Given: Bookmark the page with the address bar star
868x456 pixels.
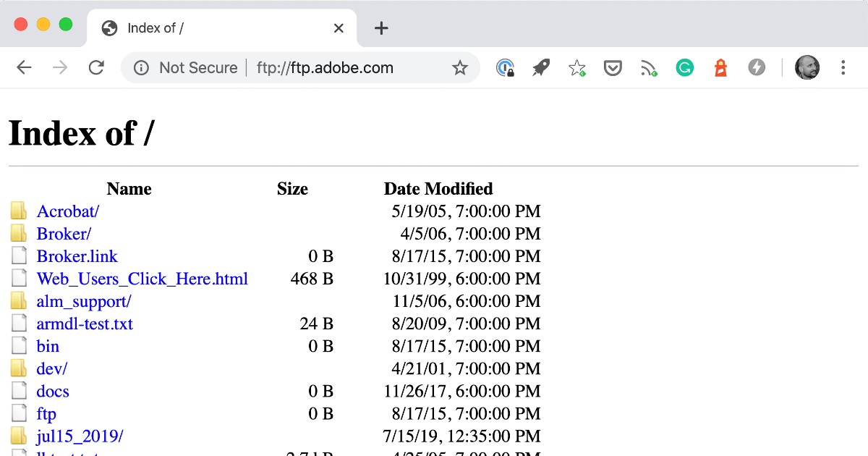Looking at the screenshot, I should (x=460, y=67).
